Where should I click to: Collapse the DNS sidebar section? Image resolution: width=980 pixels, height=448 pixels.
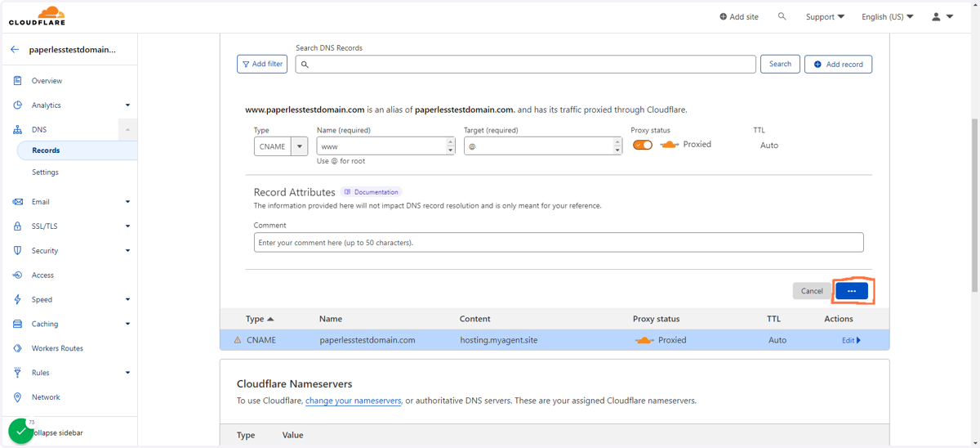pos(127,130)
